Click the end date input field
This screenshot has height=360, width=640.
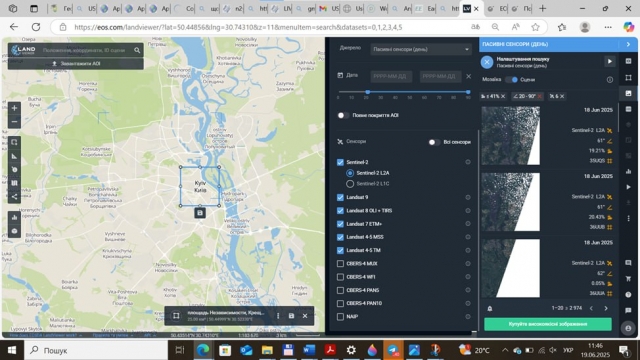[x=440, y=76]
